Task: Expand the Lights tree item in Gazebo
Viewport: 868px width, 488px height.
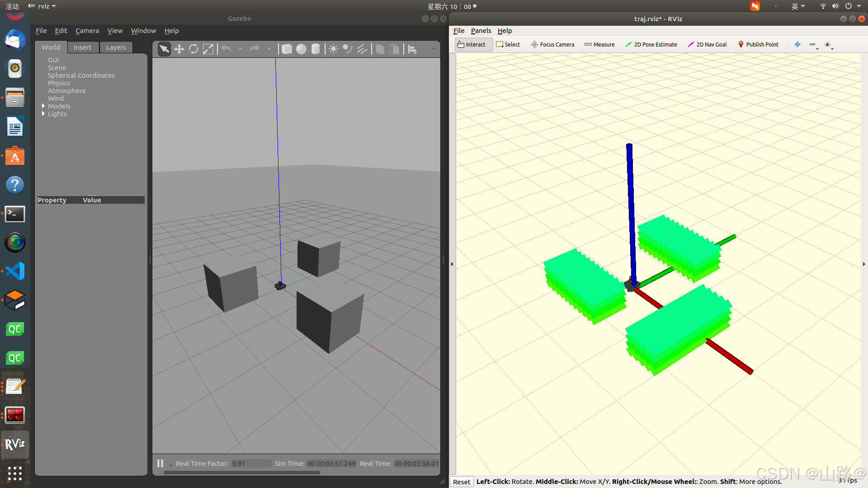Action: (43, 114)
